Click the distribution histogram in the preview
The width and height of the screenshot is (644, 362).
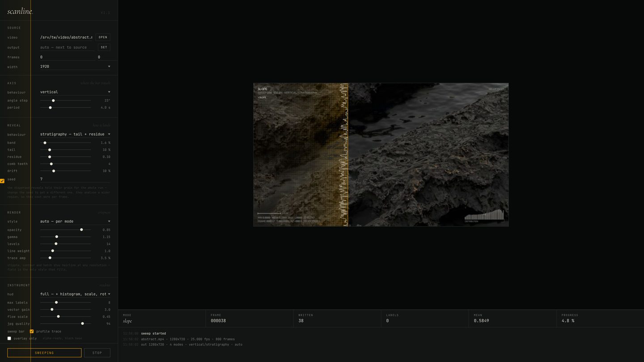(484, 215)
